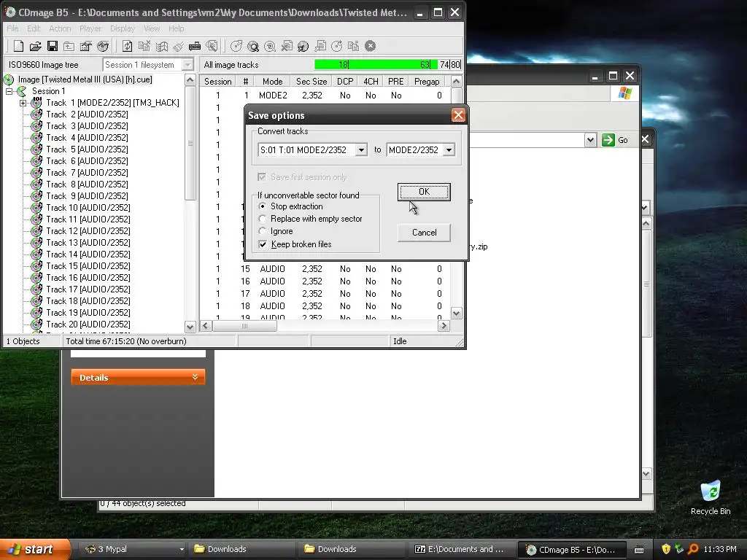
Task: Click the gray circle X stop icon
Action: click(370, 46)
